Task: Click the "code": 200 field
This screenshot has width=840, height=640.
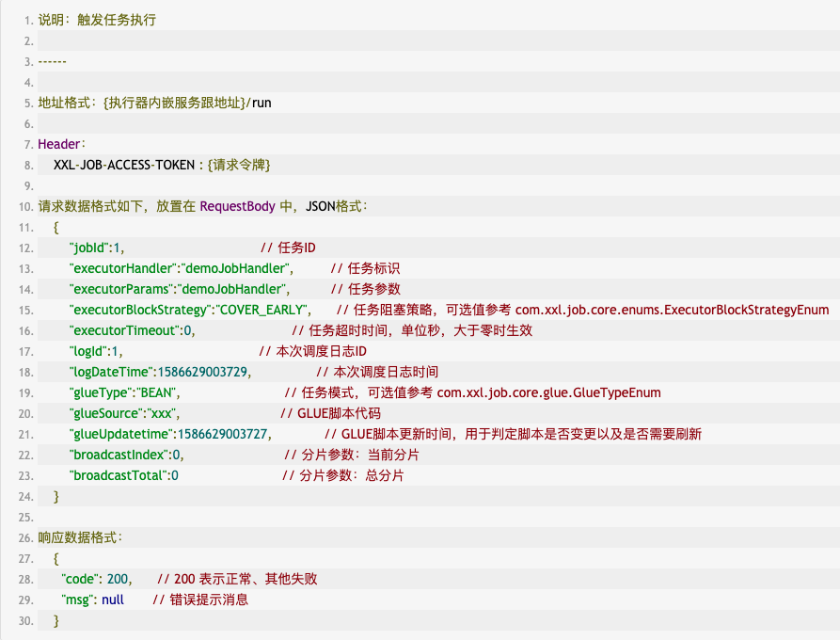Action: (97, 579)
